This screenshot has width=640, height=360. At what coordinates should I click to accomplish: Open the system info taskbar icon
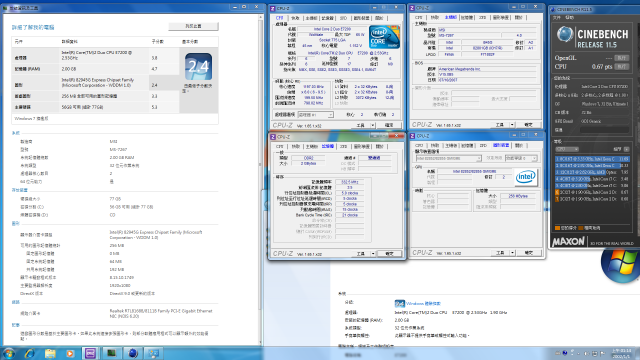pyautogui.click(x=154, y=353)
